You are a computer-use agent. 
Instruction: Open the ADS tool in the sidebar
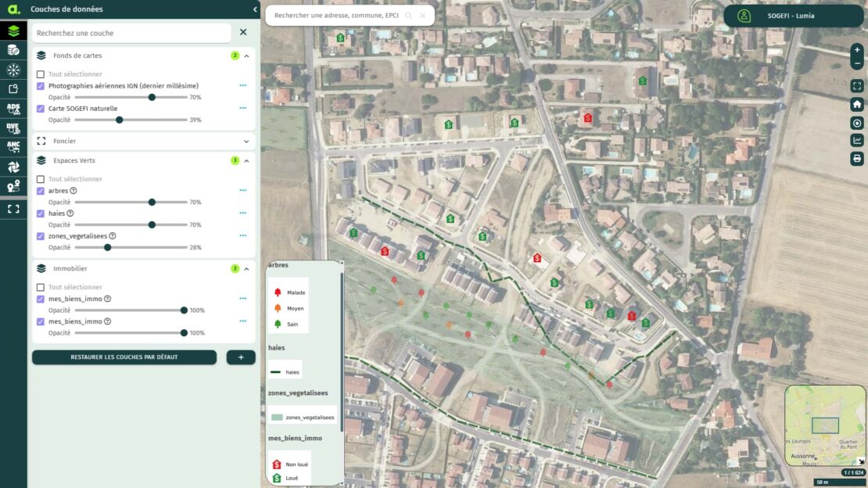click(x=13, y=109)
